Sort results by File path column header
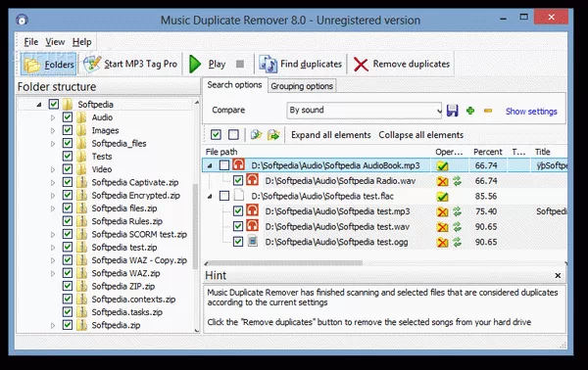Viewport: 588px width, 370px height. [x=318, y=152]
